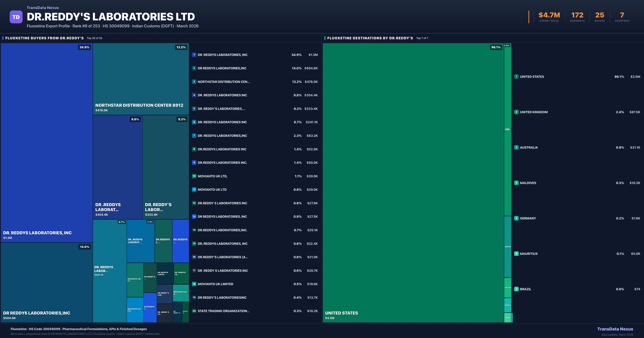Click rank badge 20 beside State Trading Organization
The width and height of the screenshot is (644, 338).
tap(194, 311)
